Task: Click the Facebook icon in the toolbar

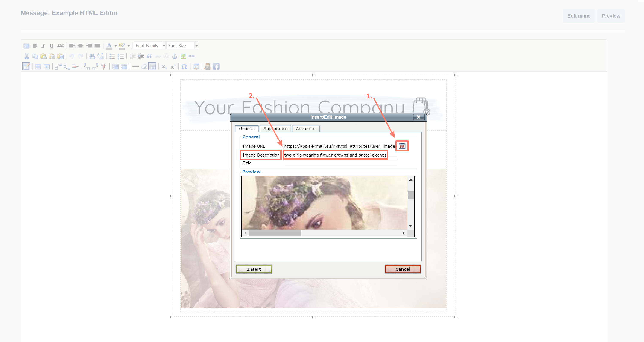Action: [216, 67]
